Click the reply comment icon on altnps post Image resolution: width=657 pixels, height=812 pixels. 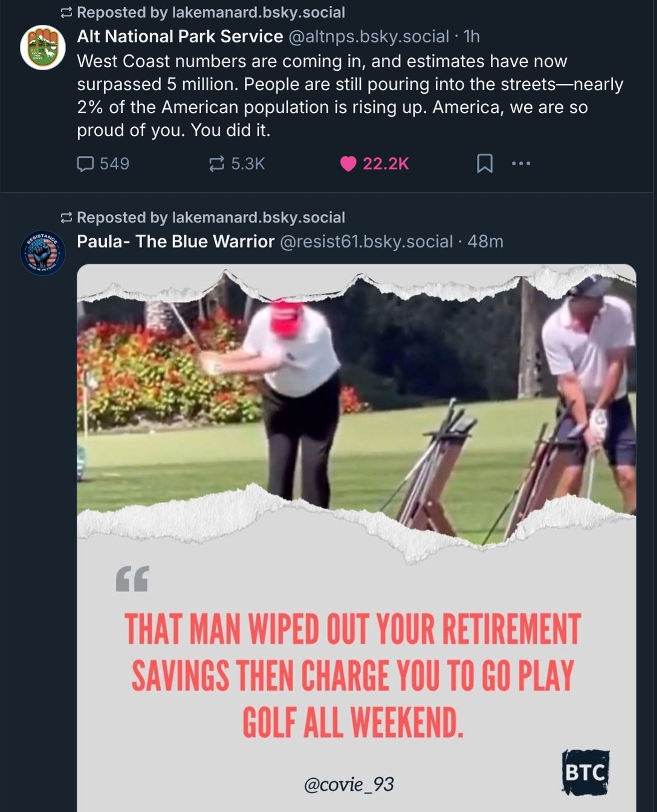85,164
